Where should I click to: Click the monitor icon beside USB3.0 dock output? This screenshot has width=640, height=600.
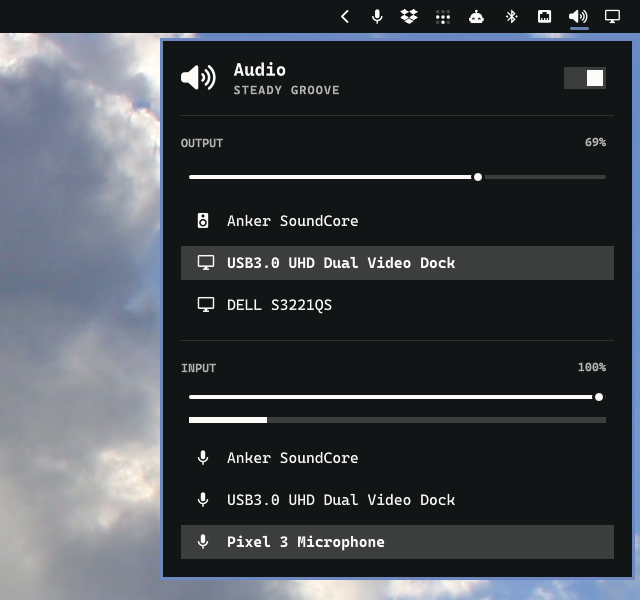[206, 263]
